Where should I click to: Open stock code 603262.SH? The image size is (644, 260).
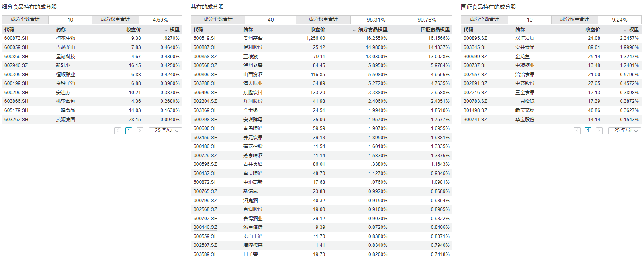coord(16,120)
